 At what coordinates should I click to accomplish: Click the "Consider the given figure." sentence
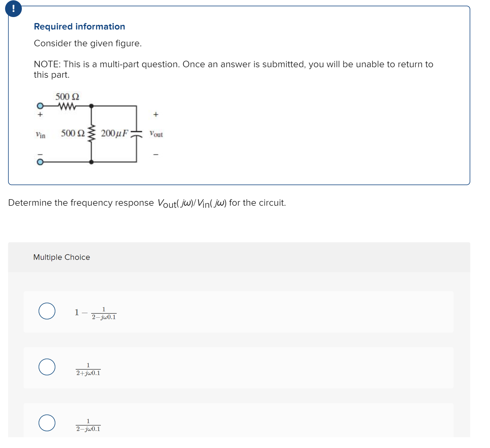[x=88, y=43]
